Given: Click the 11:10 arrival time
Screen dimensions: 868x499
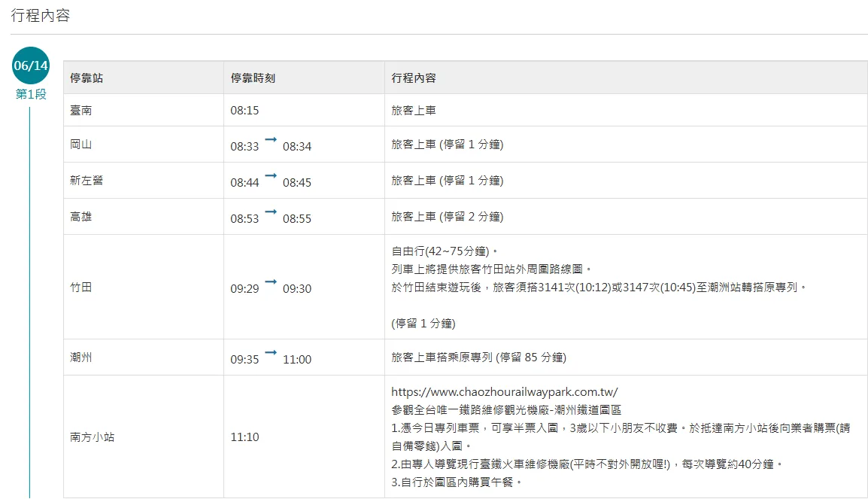Looking at the screenshot, I should coord(244,437).
